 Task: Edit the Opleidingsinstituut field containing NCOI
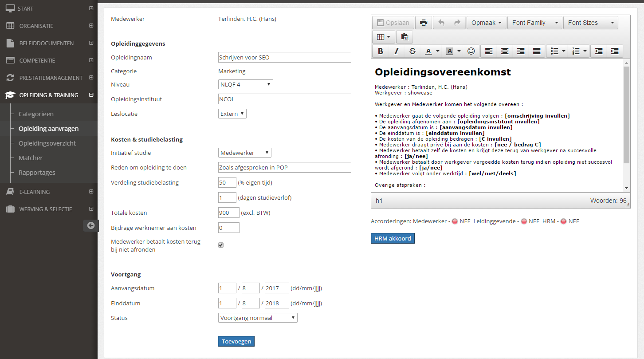285,99
